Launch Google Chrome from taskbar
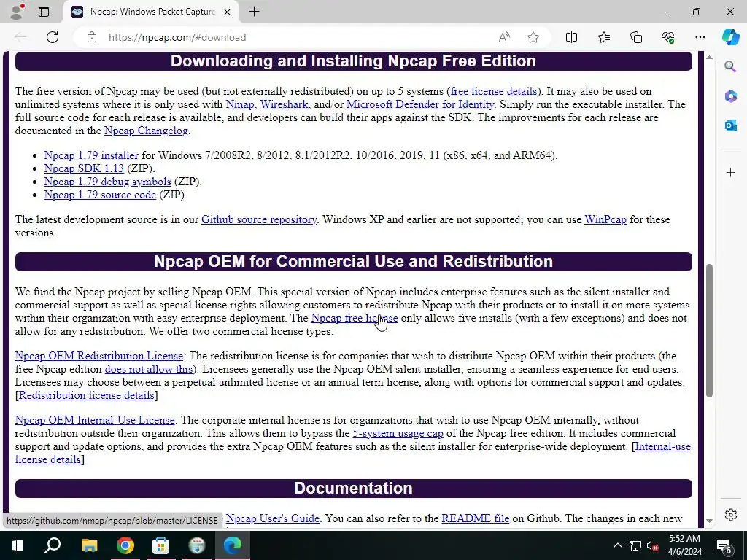The image size is (747, 560). (x=125, y=545)
